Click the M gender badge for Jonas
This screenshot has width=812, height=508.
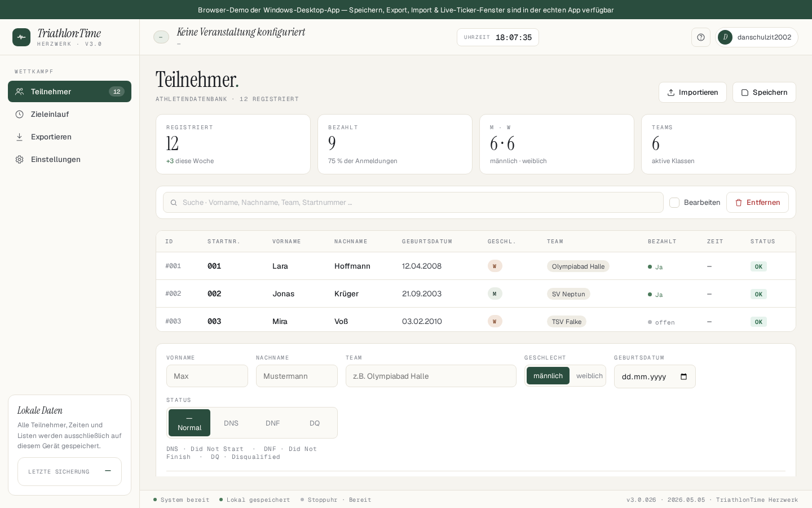coord(495,294)
